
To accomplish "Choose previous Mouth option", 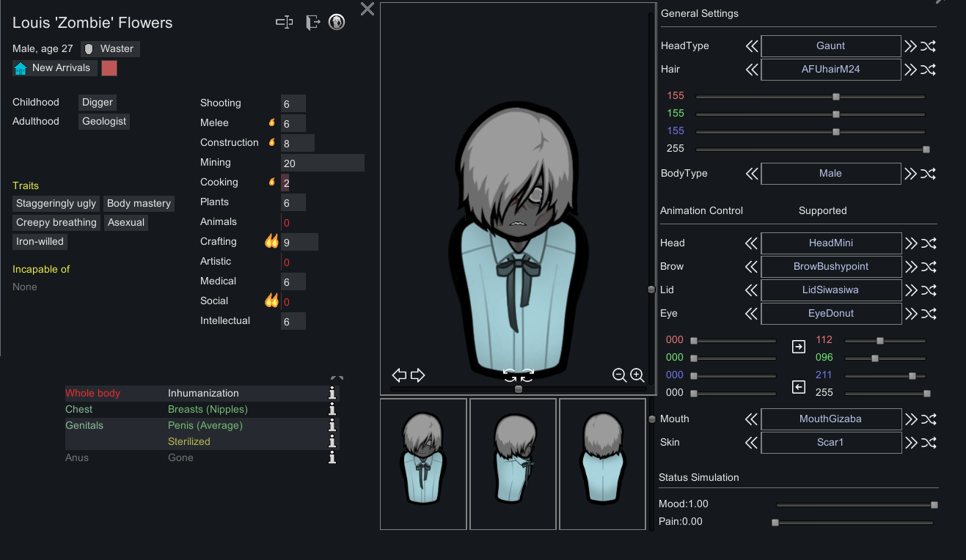I will coord(752,419).
